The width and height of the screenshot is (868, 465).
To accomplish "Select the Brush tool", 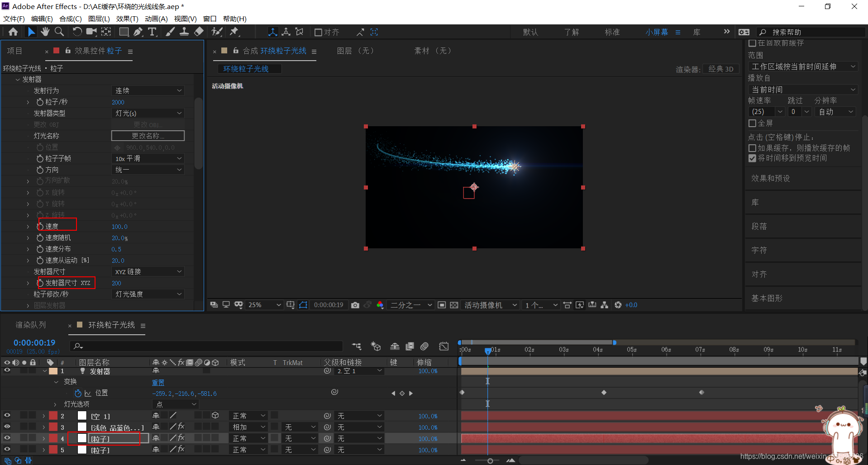I will click(x=170, y=32).
